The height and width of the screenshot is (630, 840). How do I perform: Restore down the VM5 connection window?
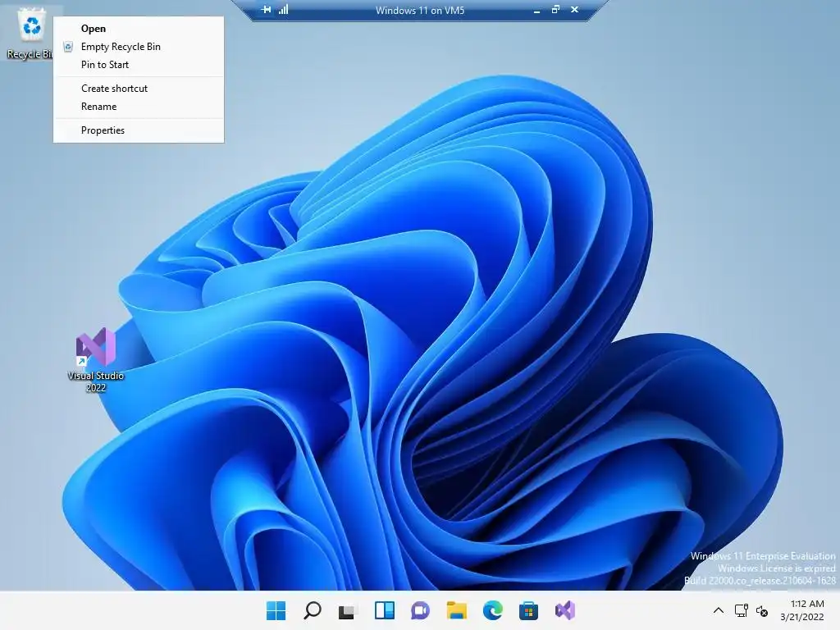point(555,10)
